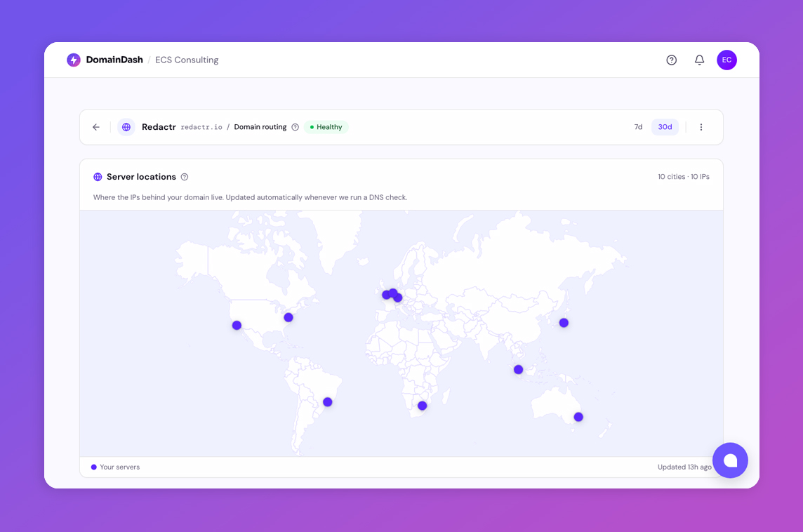Click the Redactr domain title
803x532 pixels.
(159, 127)
